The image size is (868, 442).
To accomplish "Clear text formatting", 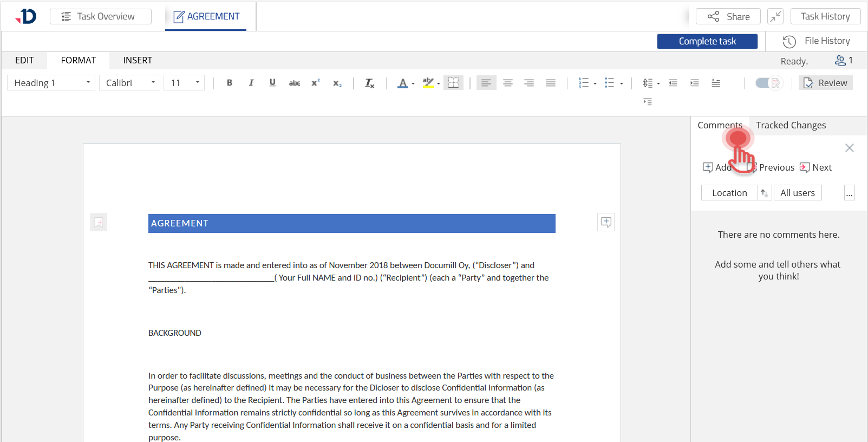I will pos(369,83).
